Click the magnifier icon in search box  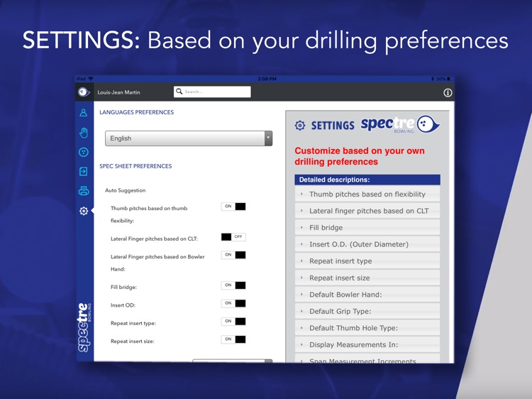(x=179, y=92)
